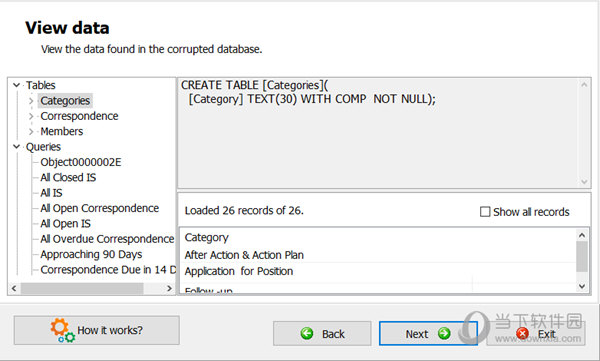
Task: Click the green arrow icon on Next button
Action: tap(444, 333)
